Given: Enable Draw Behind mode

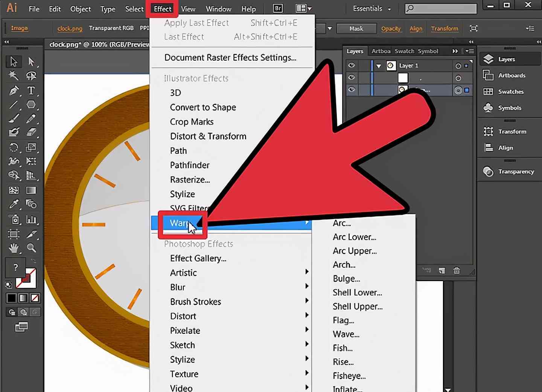Looking at the screenshot, I should 23,312.
